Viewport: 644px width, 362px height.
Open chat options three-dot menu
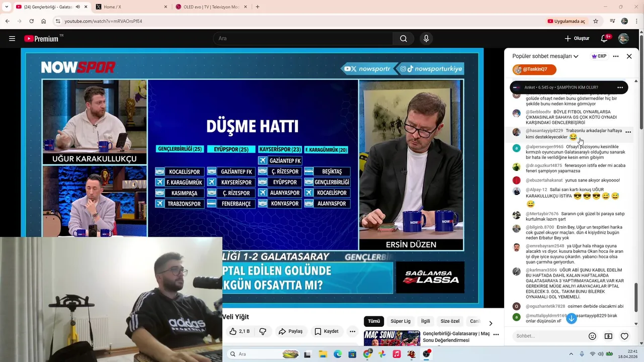(615, 56)
